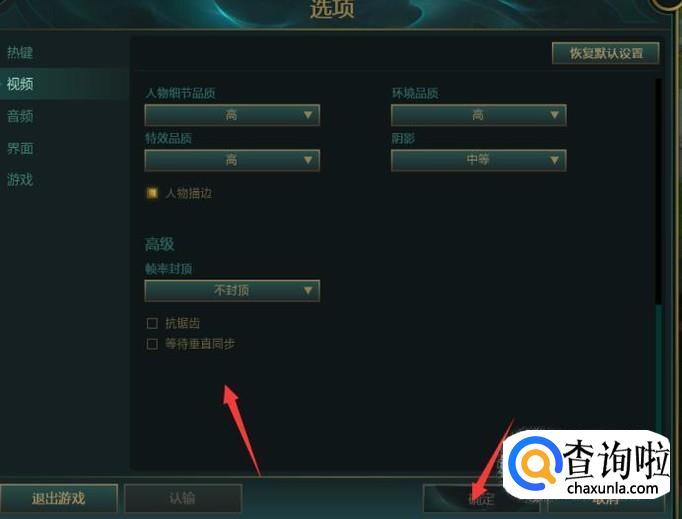This screenshot has width=682, height=519.
Task: Select the 视频 tab
Action: [20, 84]
